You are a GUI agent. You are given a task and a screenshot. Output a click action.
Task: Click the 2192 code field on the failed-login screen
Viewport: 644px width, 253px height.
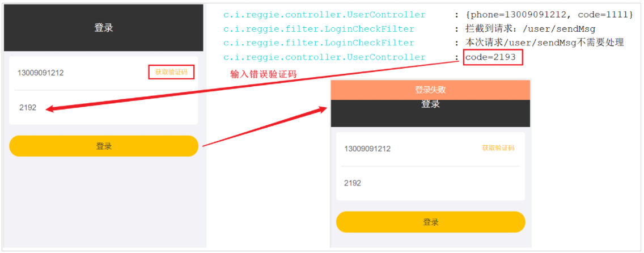(x=430, y=183)
